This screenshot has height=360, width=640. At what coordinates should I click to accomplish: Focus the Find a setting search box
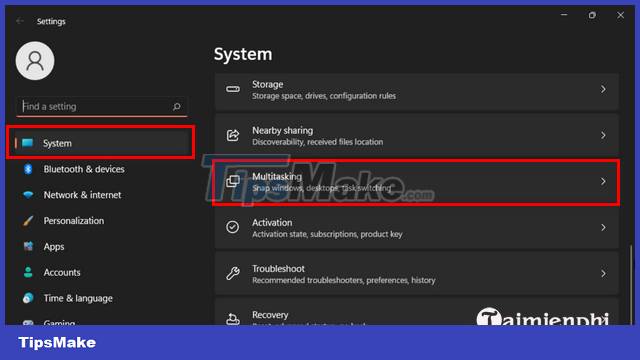point(102,107)
